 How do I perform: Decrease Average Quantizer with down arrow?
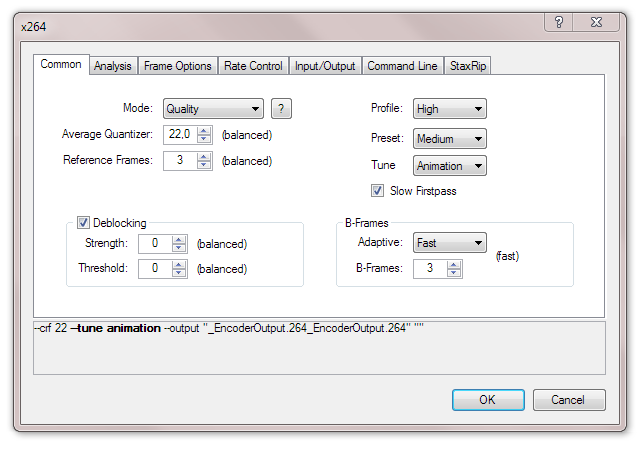click(x=204, y=139)
